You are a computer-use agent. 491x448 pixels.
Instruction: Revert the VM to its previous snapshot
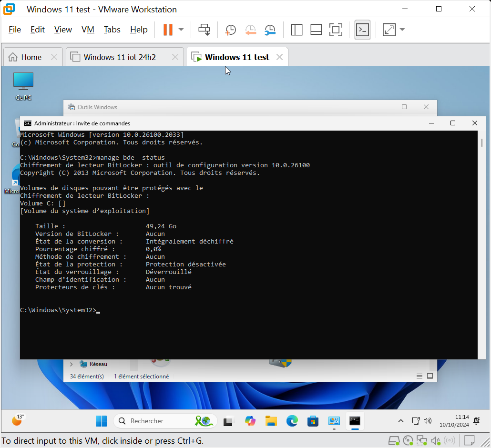pyautogui.click(x=250, y=30)
